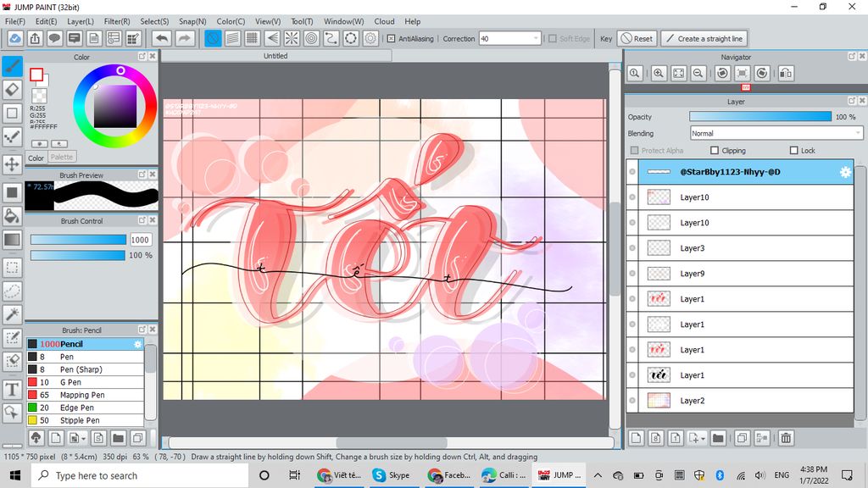This screenshot has height=488, width=868.
Task: Check the Lock layer checkbox
Action: [x=793, y=151]
